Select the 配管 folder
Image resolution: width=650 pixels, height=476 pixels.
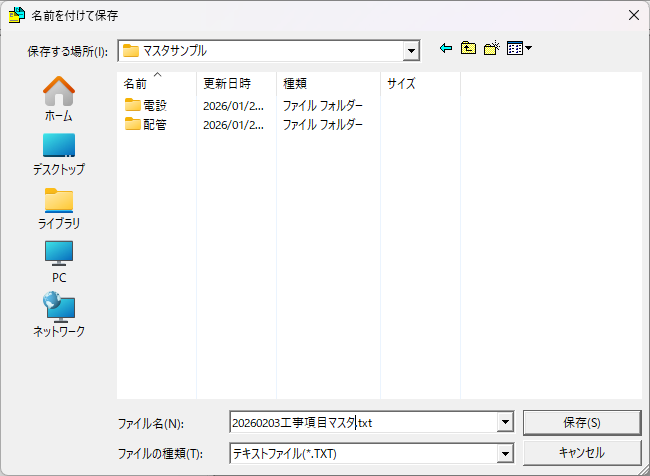click(x=146, y=124)
